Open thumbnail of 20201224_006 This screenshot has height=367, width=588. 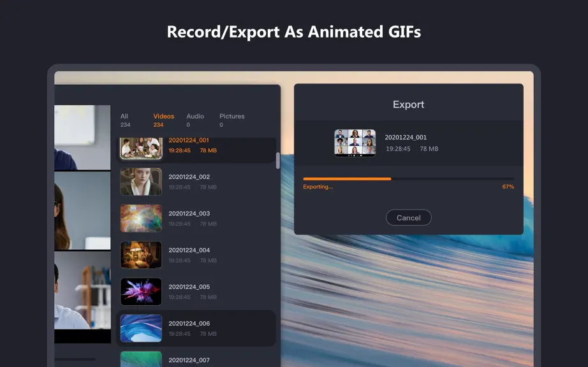pyautogui.click(x=141, y=328)
